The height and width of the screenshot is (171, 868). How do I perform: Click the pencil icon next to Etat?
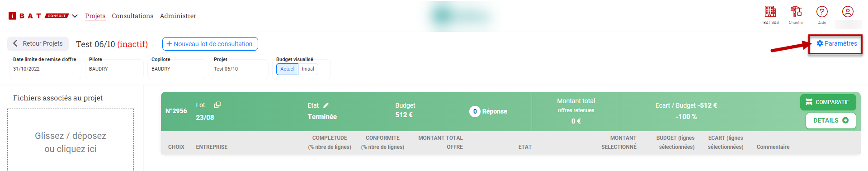point(326,105)
